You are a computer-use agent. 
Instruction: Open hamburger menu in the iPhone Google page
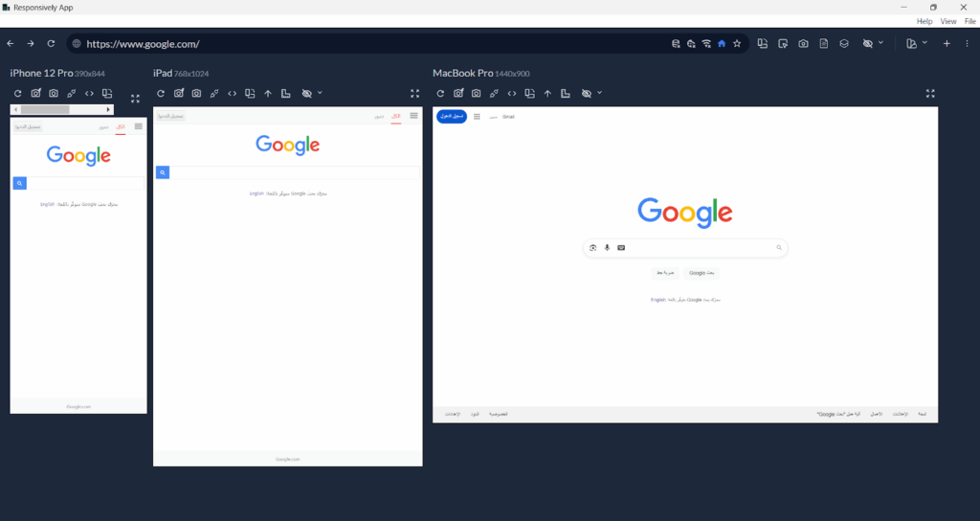(138, 126)
